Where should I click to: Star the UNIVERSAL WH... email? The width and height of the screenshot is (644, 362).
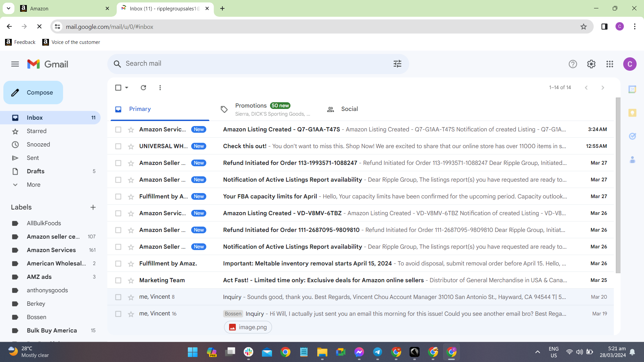(131, 146)
